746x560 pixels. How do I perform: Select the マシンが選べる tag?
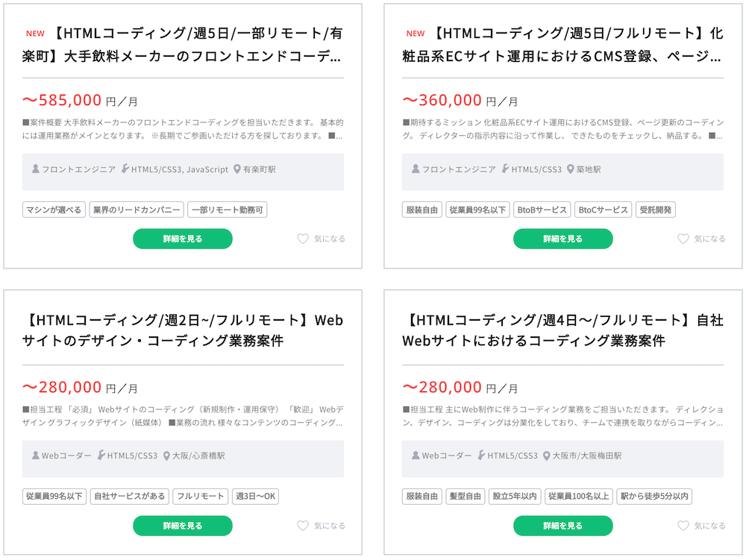click(x=53, y=210)
